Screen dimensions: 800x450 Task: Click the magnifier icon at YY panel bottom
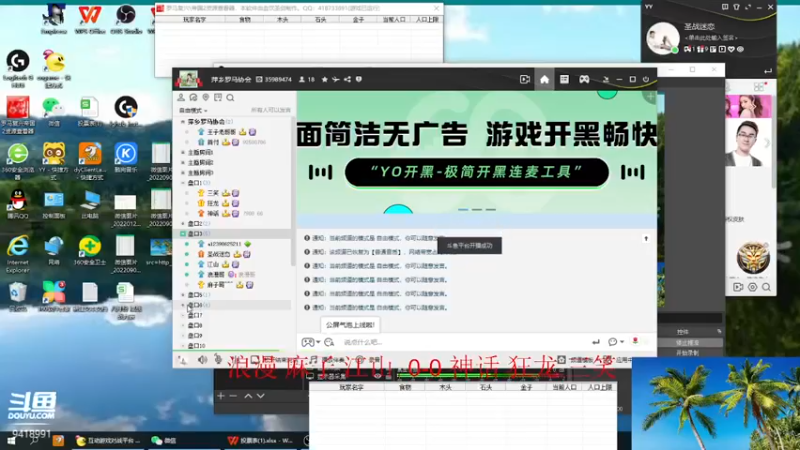coord(766,287)
